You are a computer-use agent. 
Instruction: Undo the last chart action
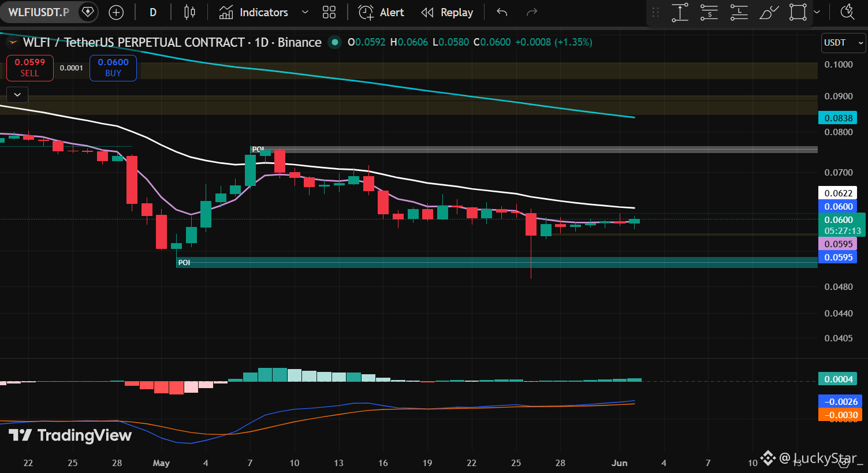tap(502, 12)
